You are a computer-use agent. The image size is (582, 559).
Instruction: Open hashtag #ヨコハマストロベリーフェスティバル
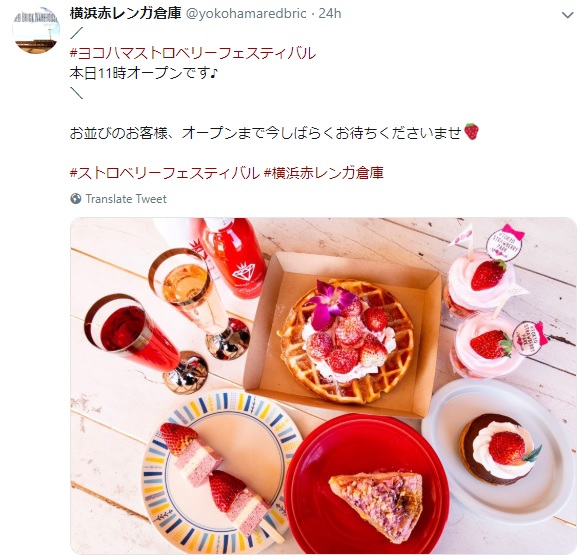(193, 53)
